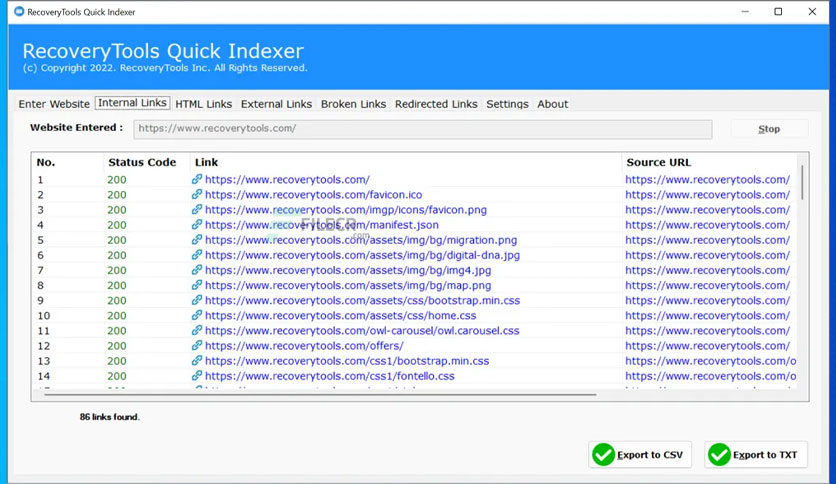Open the Enter Website tab
The height and width of the screenshot is (484, 836).
tap(54, 104)
